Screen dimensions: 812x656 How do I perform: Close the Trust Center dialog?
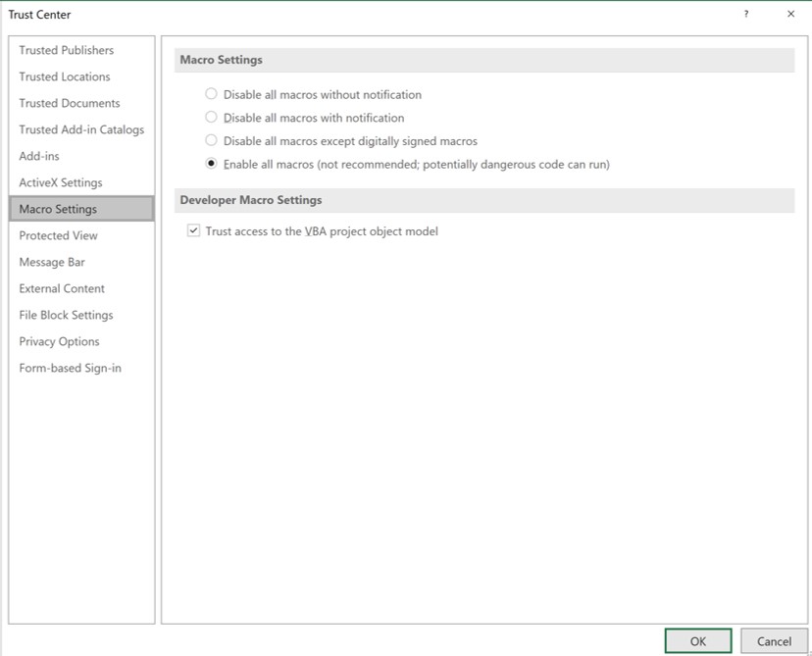pyautogui.click(x=790, y=14)
